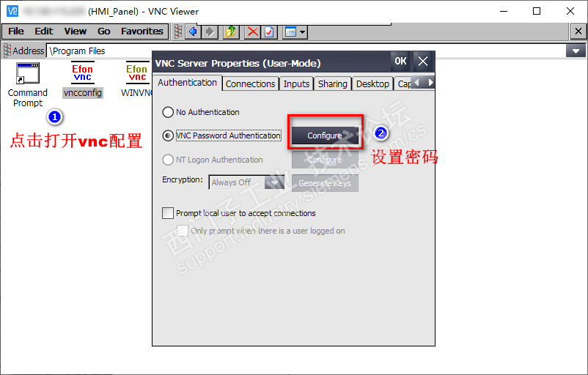This screenshot has height=375, width=588.
Task: Click the red X delete icon
Action: pyautogui.click(x=253, y=31)
